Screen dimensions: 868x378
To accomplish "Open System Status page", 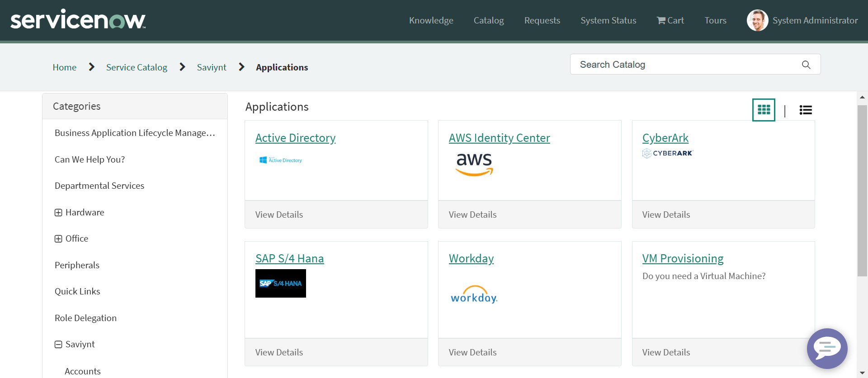I will (x=608, y=20).
